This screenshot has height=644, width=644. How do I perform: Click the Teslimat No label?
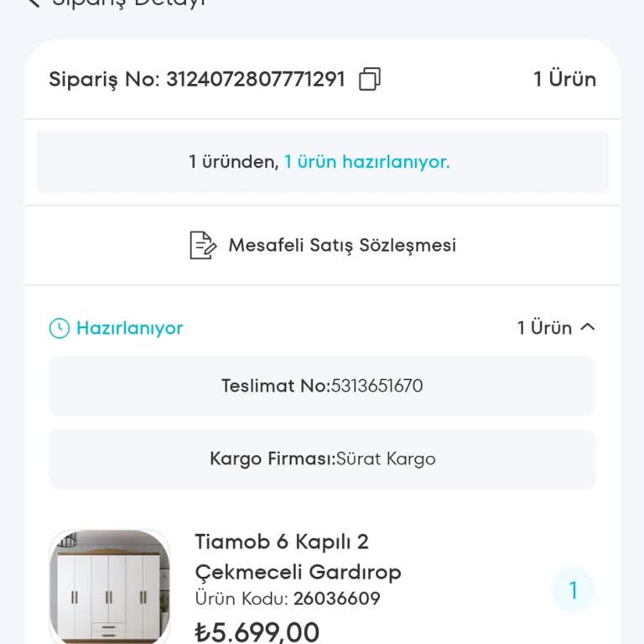(276, 386)
